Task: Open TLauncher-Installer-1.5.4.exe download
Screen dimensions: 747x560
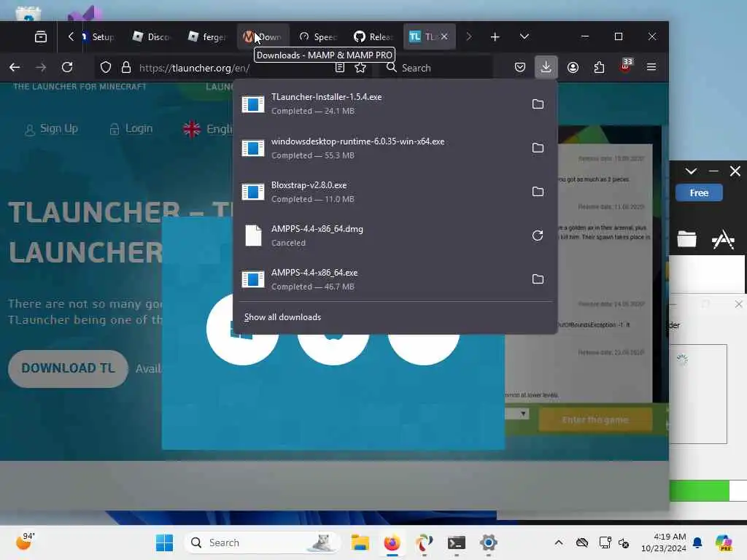Action: point(379,104)
